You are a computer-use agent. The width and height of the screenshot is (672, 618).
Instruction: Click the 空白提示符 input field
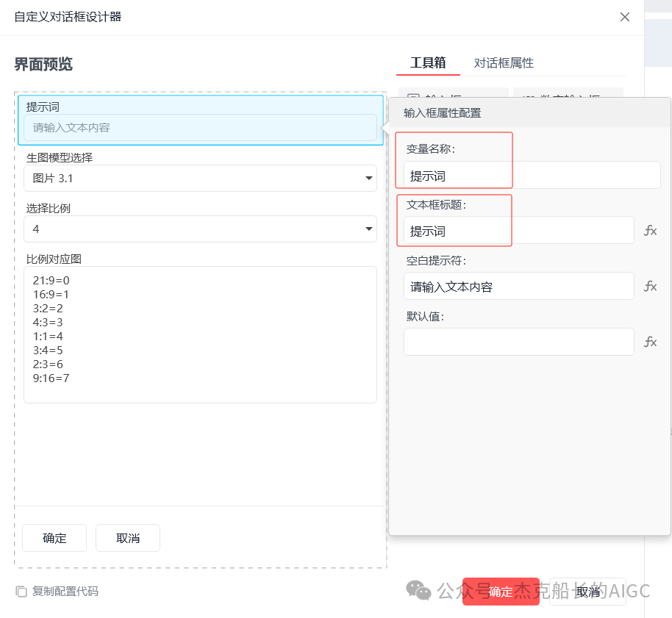[x=518, y=286]
